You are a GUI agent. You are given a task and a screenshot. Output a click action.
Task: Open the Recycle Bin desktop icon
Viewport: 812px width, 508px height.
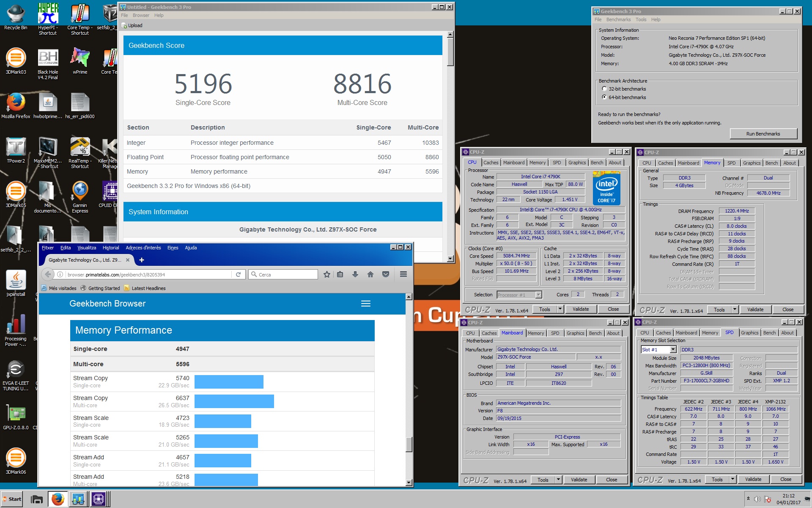[x=16, y=17]
